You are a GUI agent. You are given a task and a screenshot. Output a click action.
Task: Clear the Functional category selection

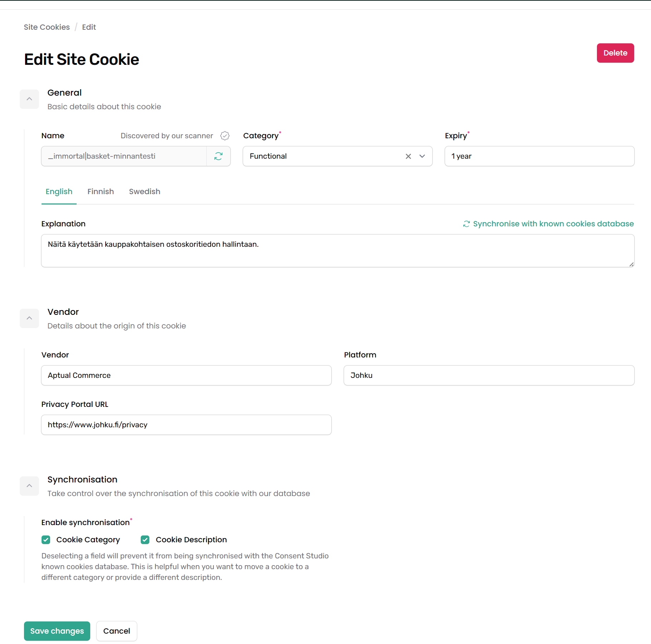click(x=408, y=156)
